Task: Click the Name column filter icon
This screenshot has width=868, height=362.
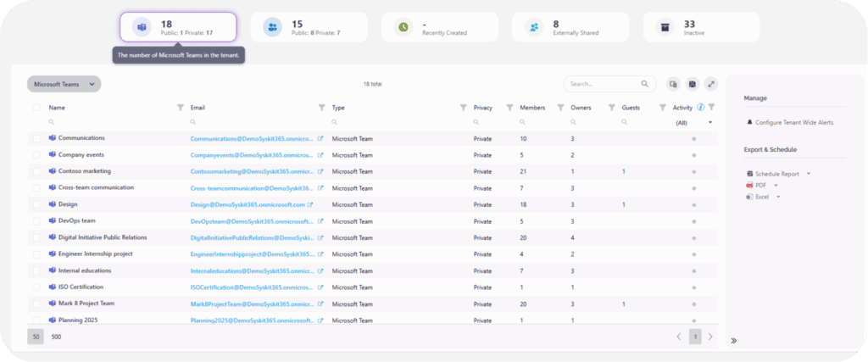Action: click(180, 108)
